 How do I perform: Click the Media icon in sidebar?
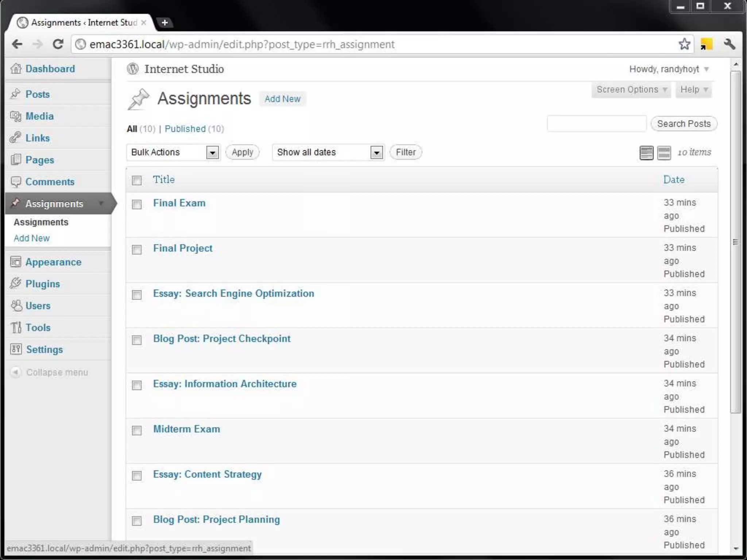[16, 116]
